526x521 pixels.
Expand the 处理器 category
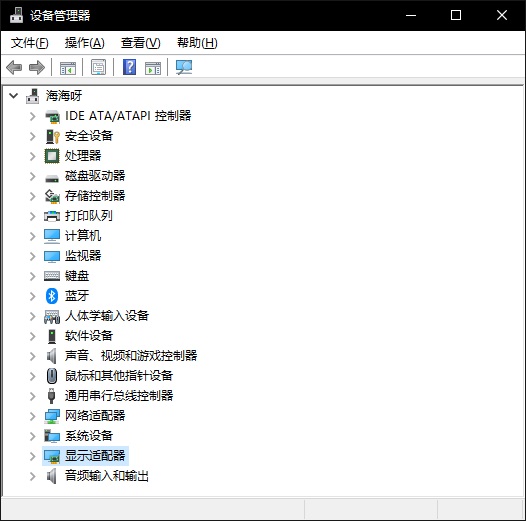point(33,156)
